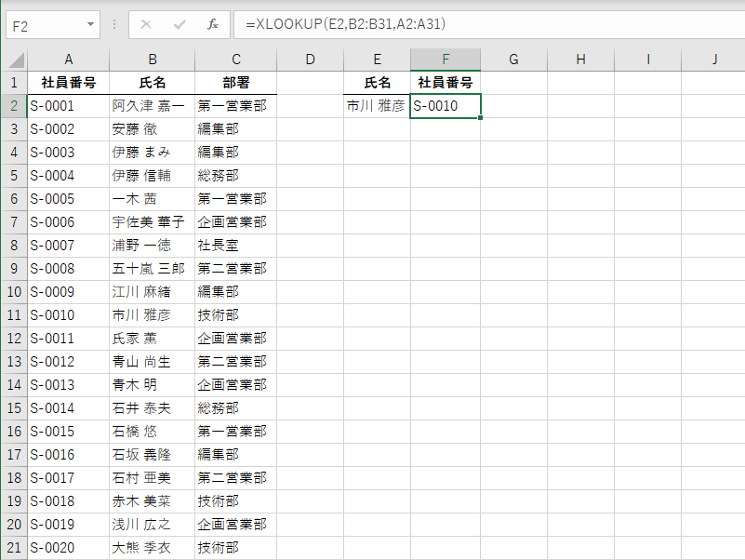Select cell E2 containing 市川 雅彦

tap(378, 105)
